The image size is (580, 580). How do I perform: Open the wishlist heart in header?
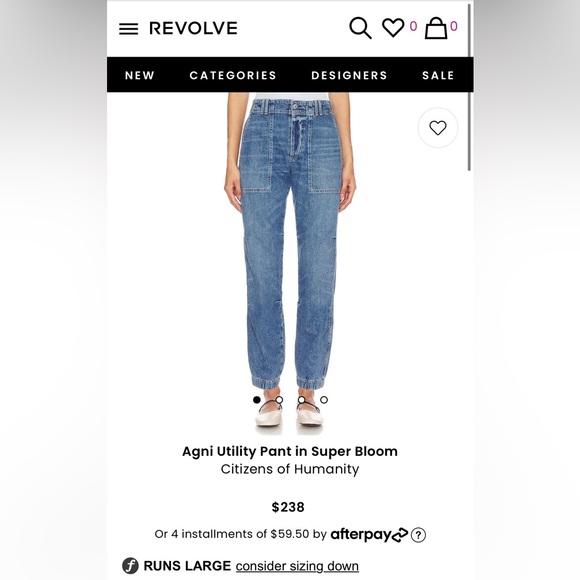click(393, 27)
